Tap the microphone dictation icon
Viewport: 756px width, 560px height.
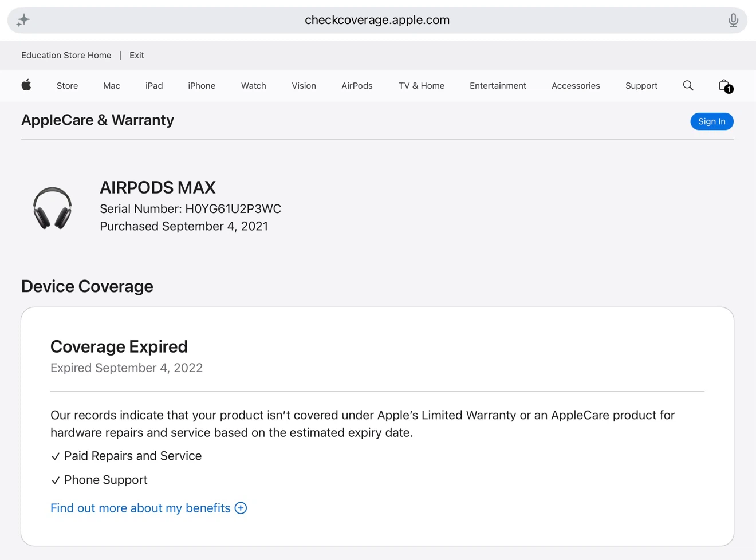(x=733, y=21)
